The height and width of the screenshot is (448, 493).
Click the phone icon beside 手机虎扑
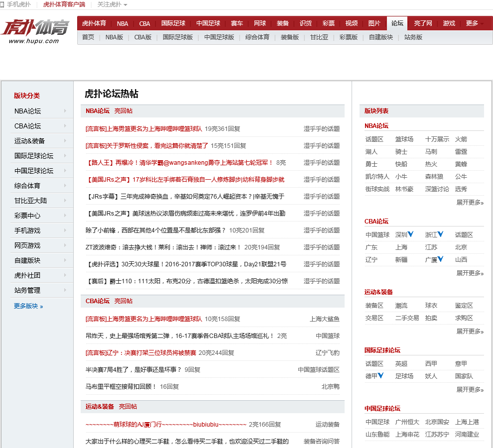(x=2, y=4)
